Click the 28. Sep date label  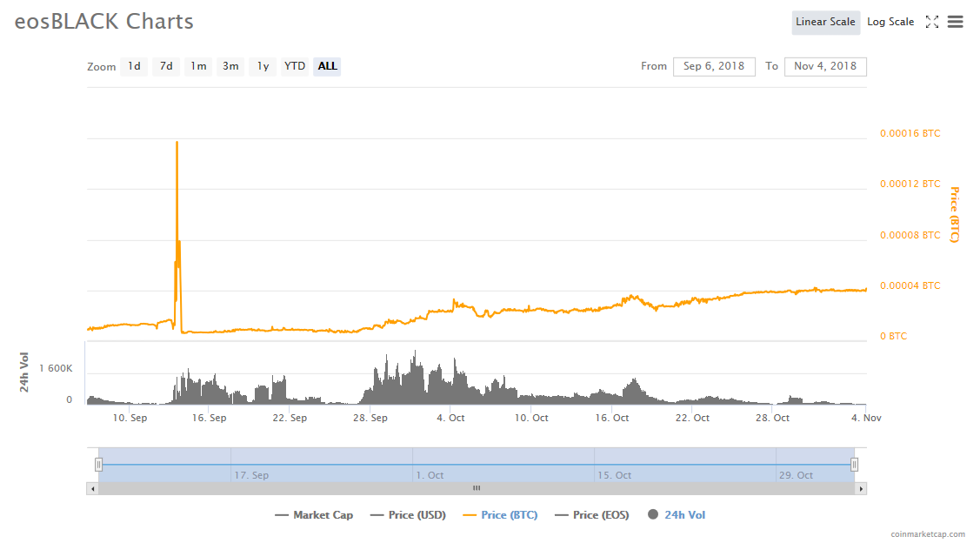[370, 418]
